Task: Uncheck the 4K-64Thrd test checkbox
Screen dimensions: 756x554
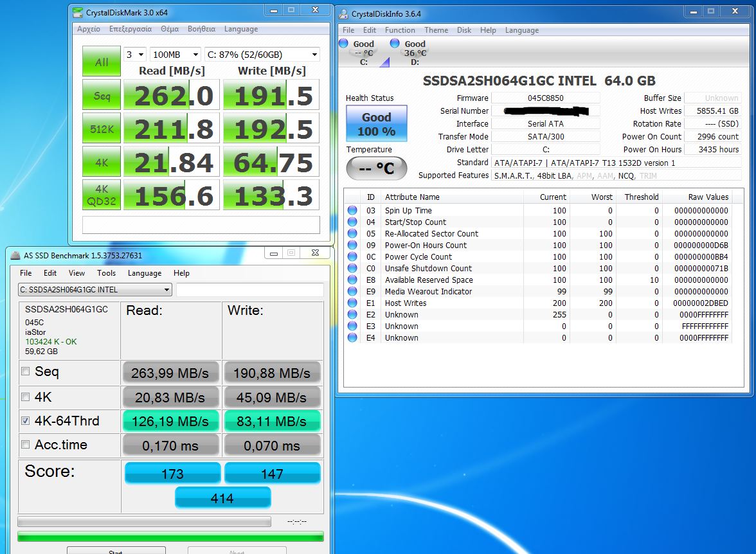Action: (x=26, y=421)
